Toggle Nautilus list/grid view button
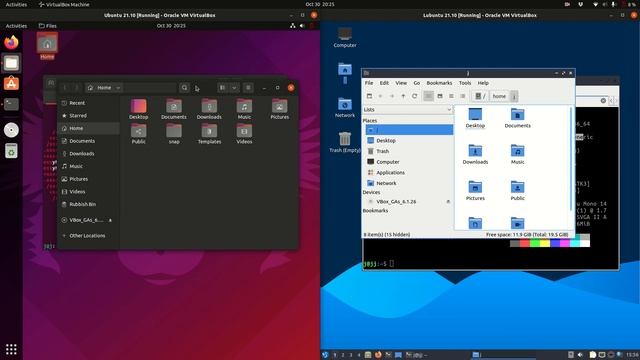 tap(222, 88)
